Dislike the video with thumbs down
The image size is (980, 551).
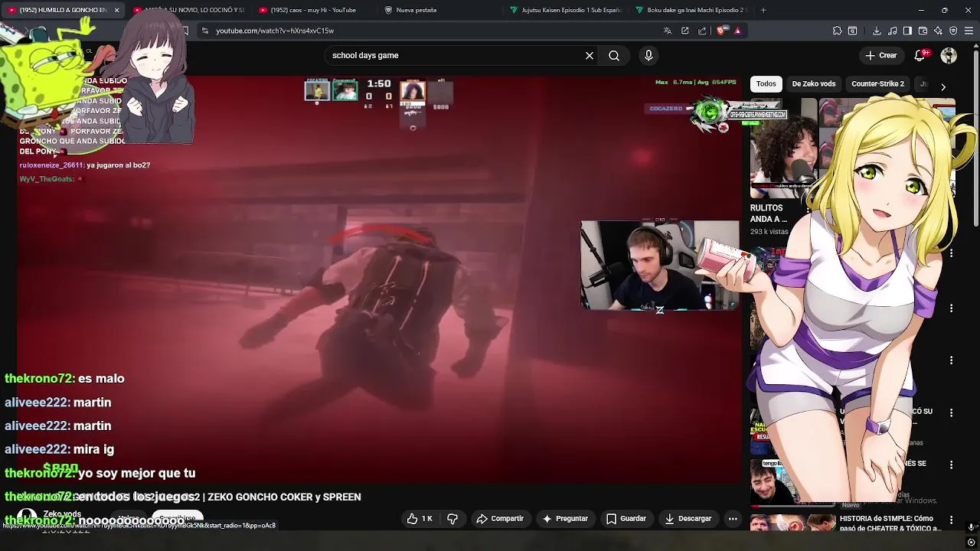point(452,518)
